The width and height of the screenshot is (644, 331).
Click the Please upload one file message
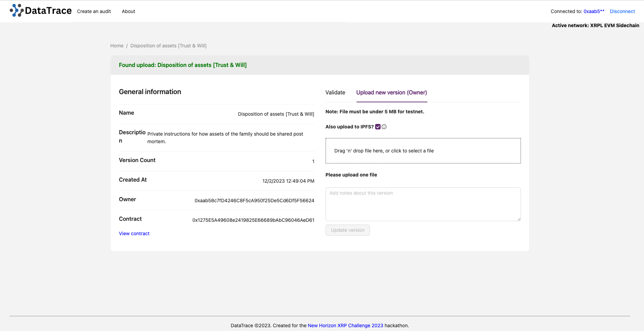(x=351, y=175)
